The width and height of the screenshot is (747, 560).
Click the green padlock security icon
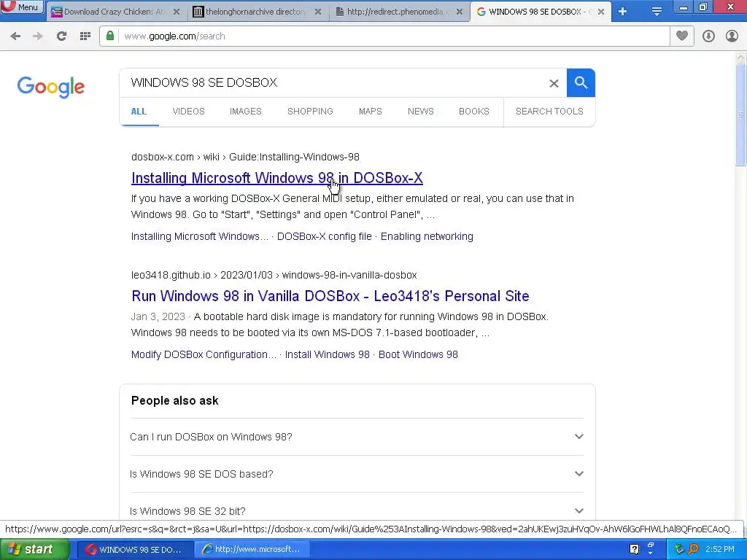tap(110, 36)
